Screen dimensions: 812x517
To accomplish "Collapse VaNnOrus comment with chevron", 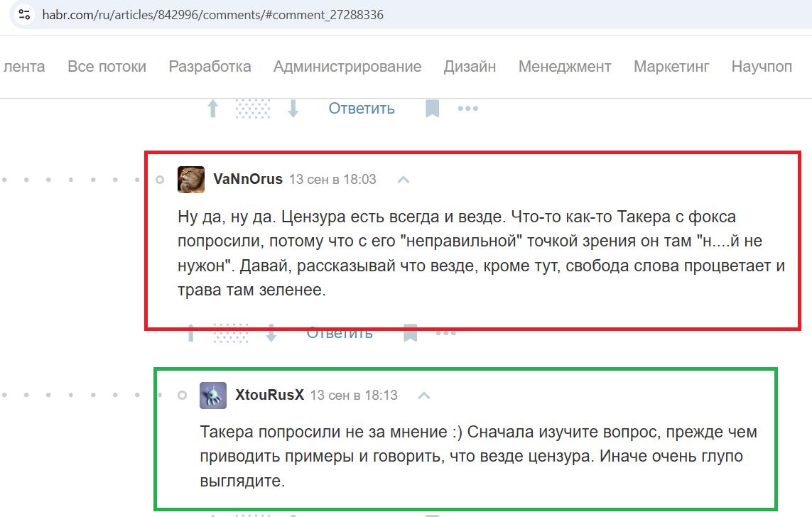I will point(404,180).
